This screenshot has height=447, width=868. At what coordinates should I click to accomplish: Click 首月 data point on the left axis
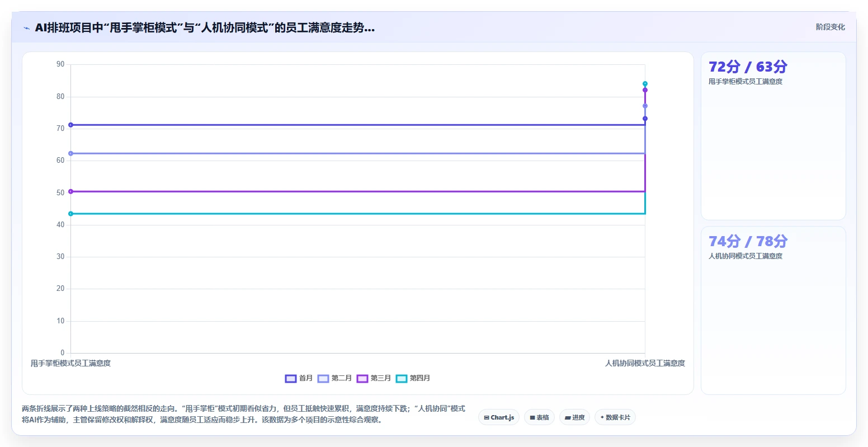(x=70, y=125)
